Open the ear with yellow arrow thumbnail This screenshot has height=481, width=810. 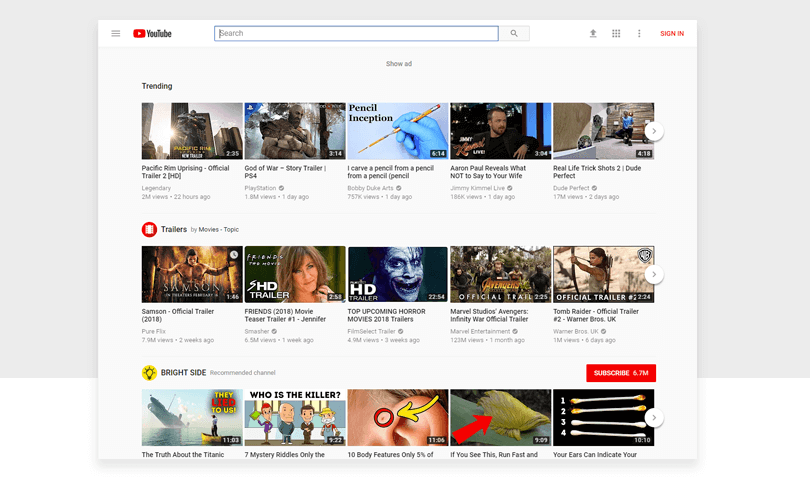click(x=398, y=417)
